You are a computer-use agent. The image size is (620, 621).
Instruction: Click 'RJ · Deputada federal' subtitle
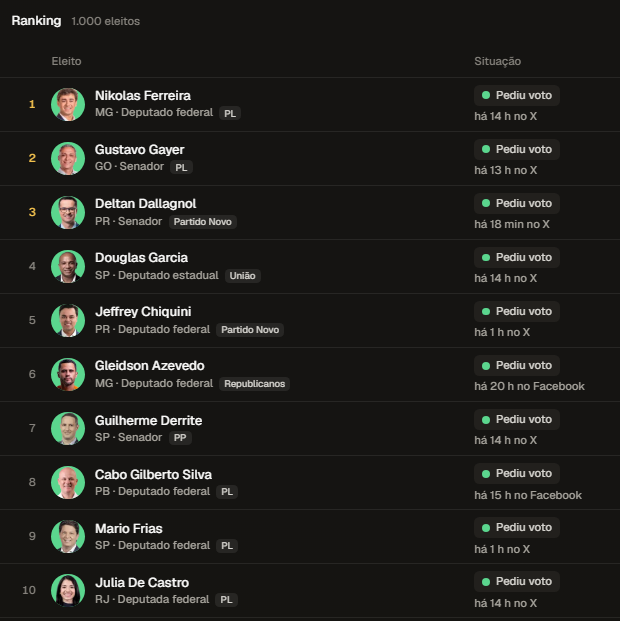152,599
